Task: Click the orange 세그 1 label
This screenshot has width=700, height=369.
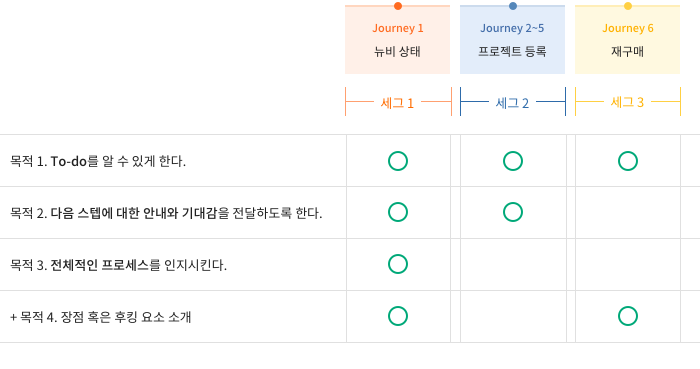Action: point(397,103)
